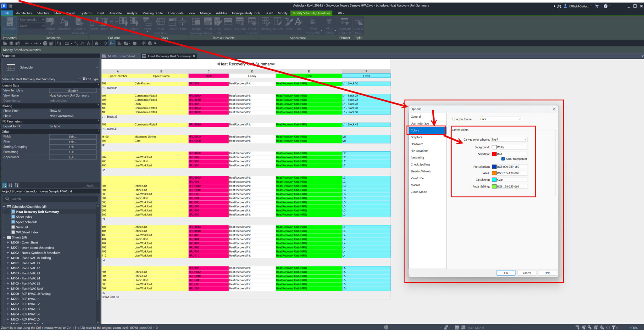644x330 pixels.
Task: Toggle the Semi-transparent checkbox
Action: [503, 159]
